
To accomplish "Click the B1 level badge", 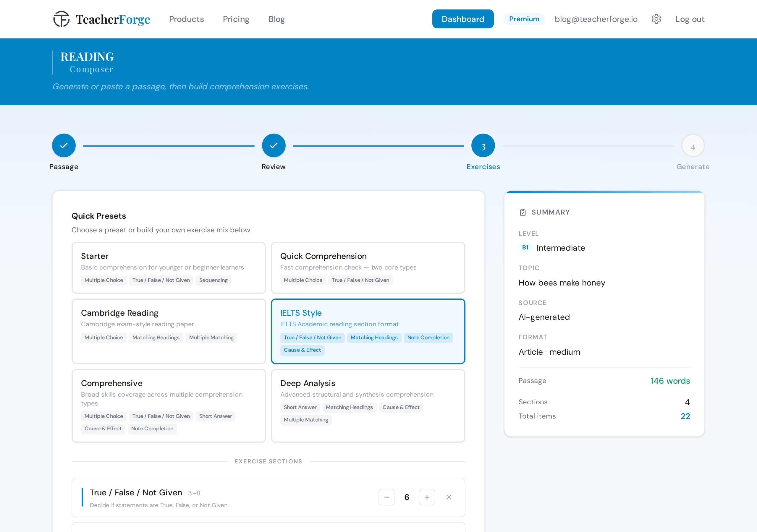I will coord(525,248).
